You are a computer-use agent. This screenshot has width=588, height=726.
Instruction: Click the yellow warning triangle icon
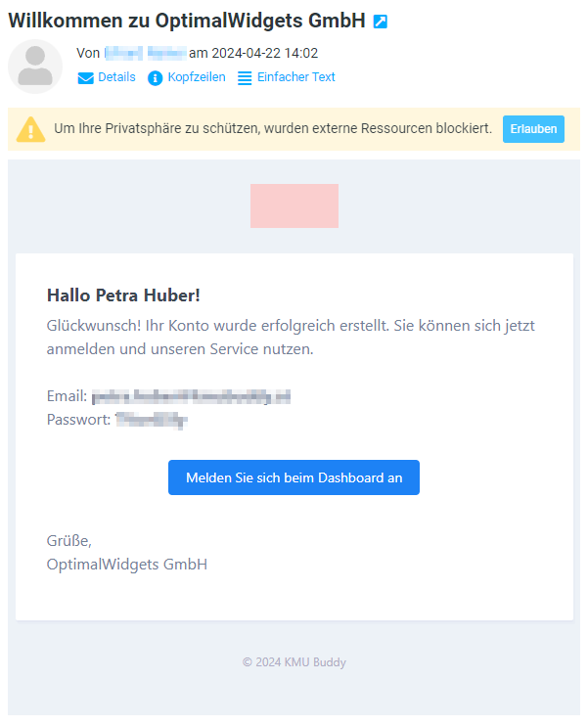[x=30, y=129]
